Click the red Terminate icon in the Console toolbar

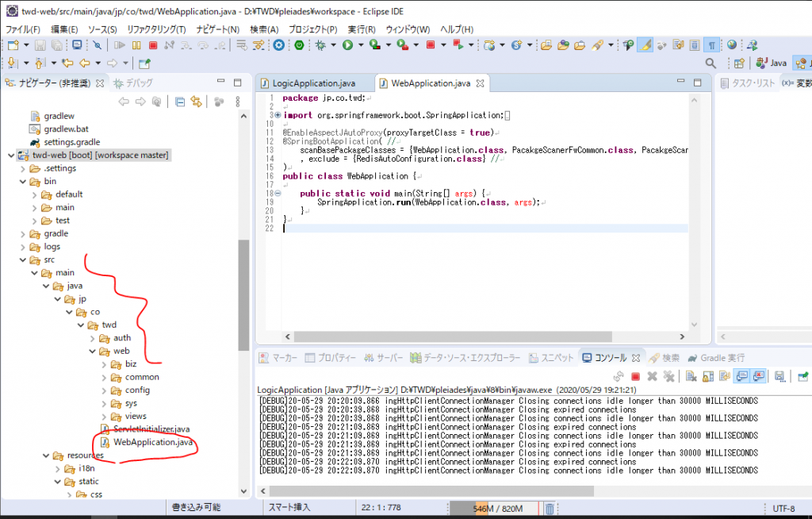[634, 376]
